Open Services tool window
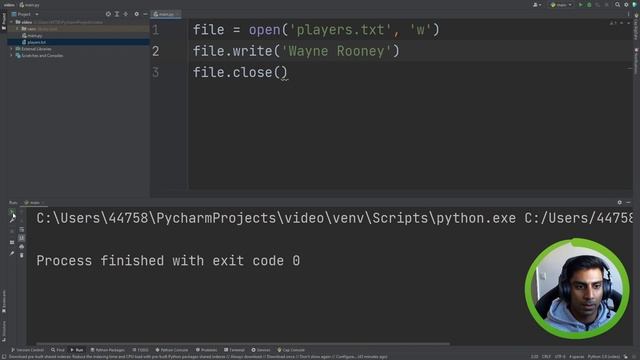 pos(260,350)
